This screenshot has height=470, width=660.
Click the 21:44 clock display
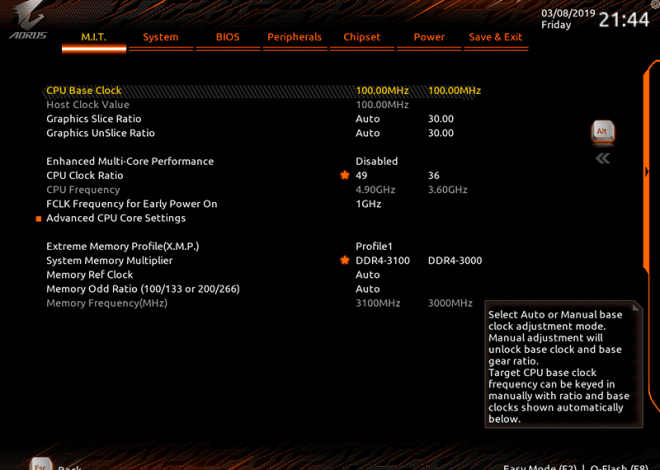pyautogui.click(x=624, y=20)
